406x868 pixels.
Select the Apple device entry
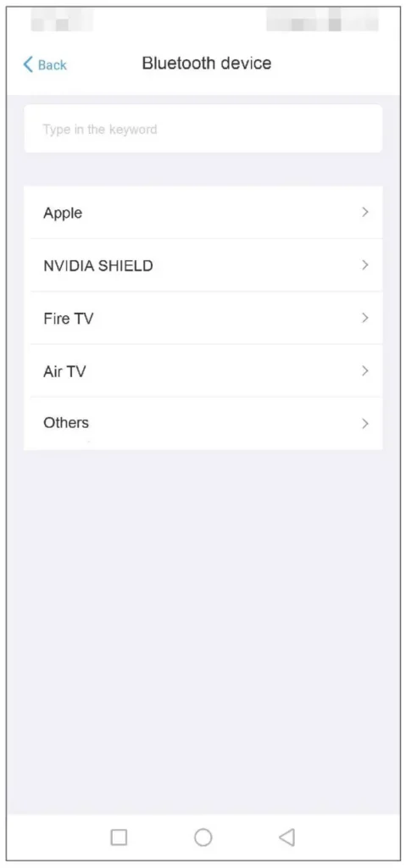point(203,213)
